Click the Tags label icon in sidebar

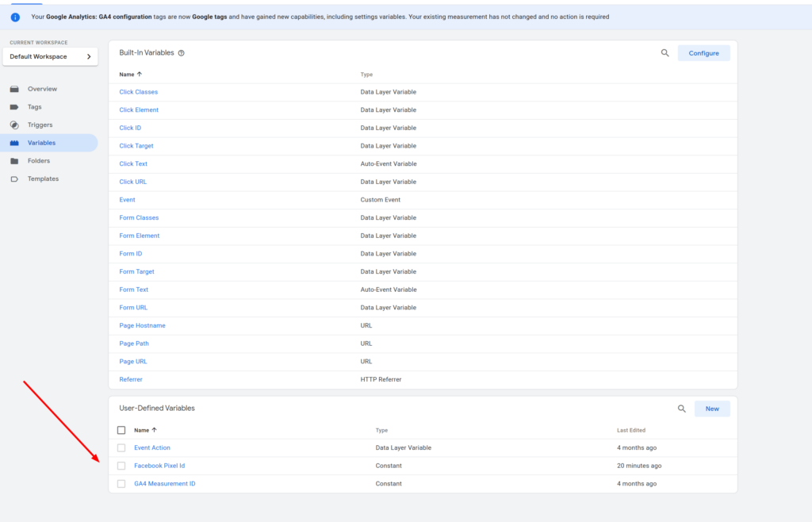tap(14, 107)
